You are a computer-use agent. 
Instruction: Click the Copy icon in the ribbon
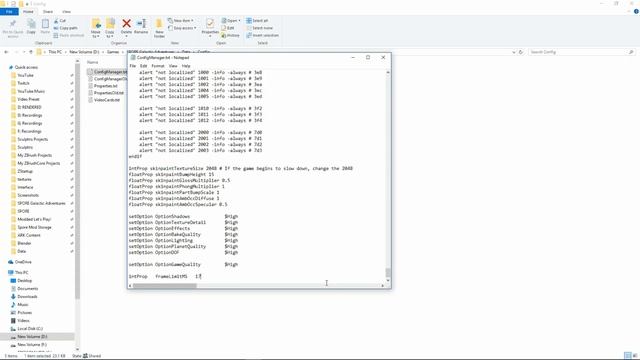[x=31, y=27]
